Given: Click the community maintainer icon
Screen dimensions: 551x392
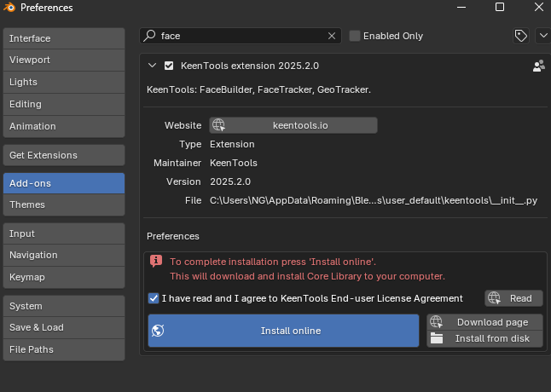Looking at the screenshot, I should click(x=538, y=66).
